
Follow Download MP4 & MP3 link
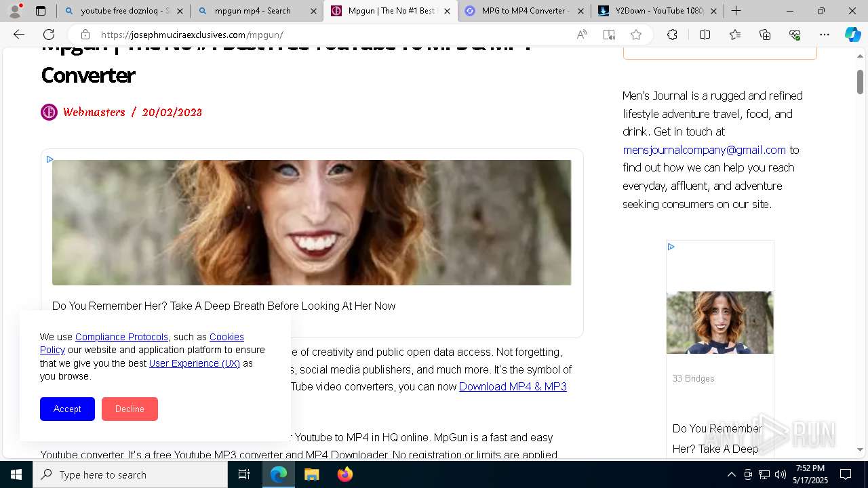click(x=513, y=386)
